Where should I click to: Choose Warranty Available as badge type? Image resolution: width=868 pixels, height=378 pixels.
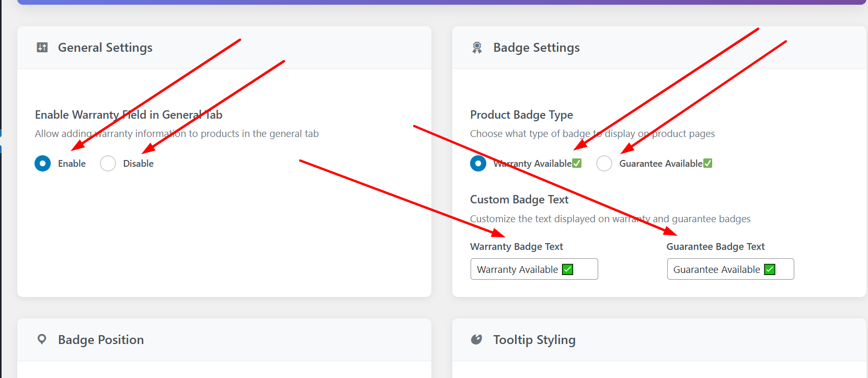tap(478, 163)
